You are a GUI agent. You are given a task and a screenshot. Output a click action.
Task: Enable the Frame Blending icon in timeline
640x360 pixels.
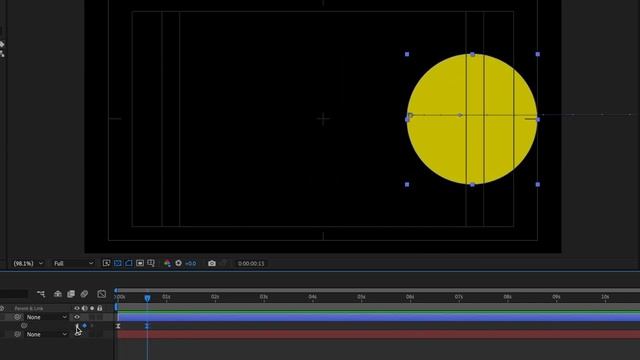click(71, 293)
